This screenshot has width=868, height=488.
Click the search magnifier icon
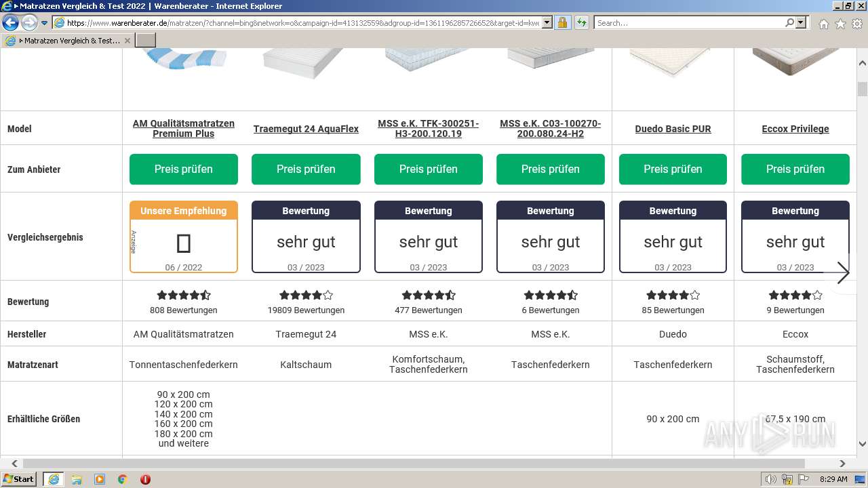(789, 23)
